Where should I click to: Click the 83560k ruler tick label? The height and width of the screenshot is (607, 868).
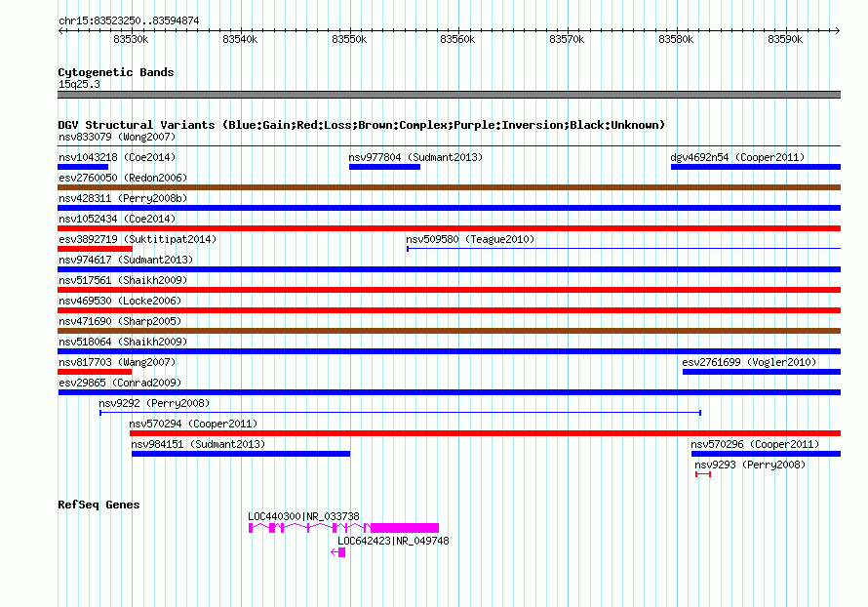tap(457, 39)
